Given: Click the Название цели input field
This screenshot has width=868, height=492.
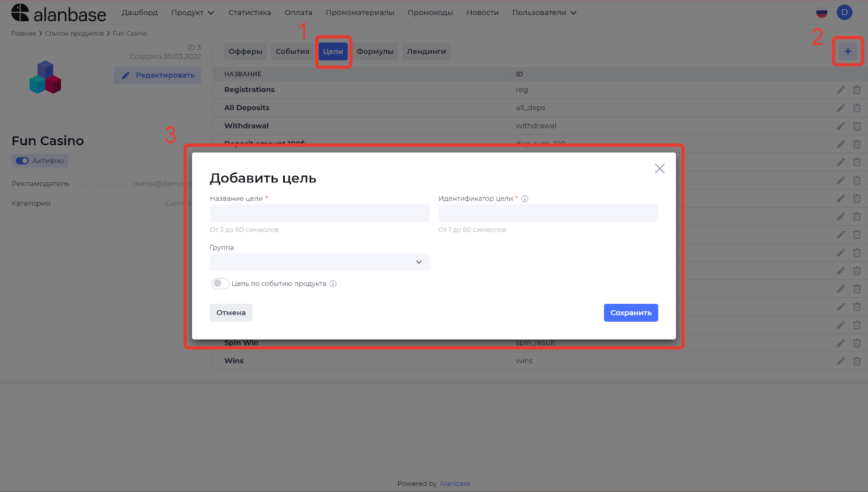Looking at the screenshot, I should click(x=319, y=213).
